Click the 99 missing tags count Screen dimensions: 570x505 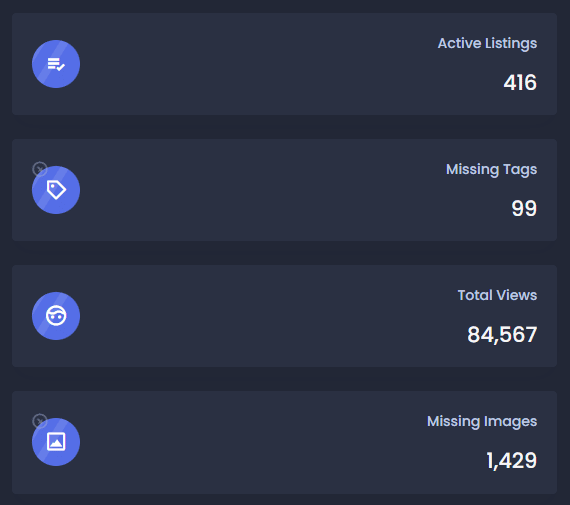[x=524, y=208]
